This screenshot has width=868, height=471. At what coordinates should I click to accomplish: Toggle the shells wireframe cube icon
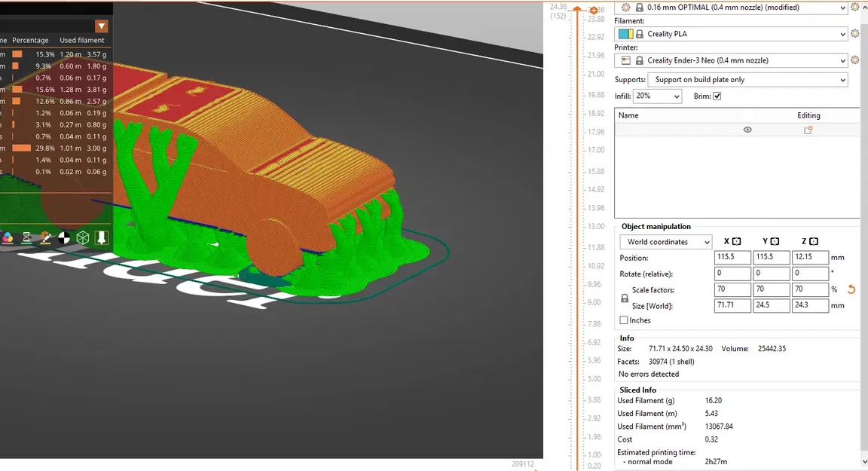(82, 238)
